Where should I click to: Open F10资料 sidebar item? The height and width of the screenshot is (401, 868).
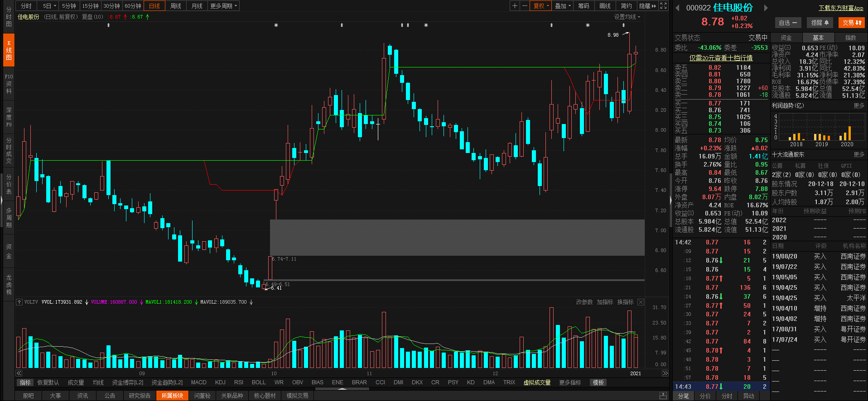coord(9,84)
